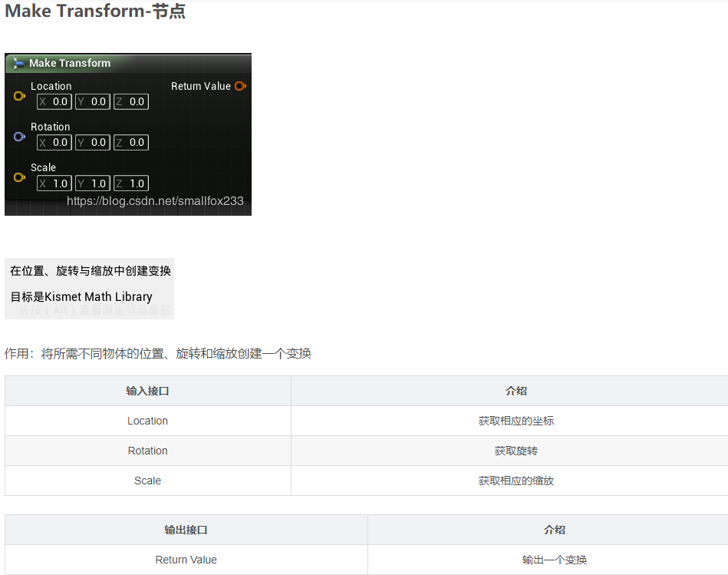Click the Scale input pin
The width and height of the screenshot is (728, 575).
19,177
